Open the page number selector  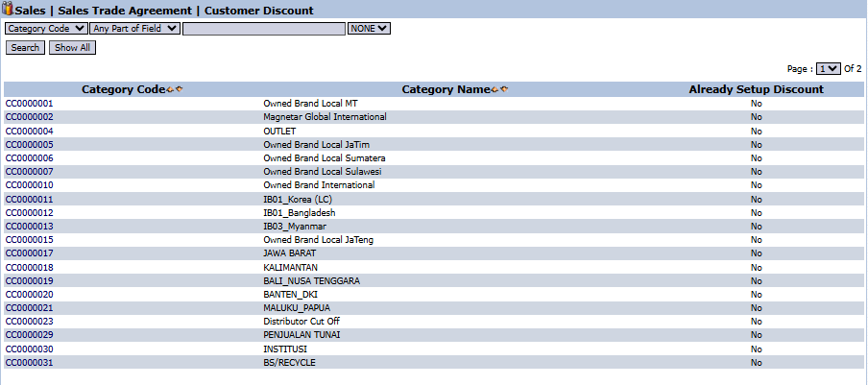[828, 69]
